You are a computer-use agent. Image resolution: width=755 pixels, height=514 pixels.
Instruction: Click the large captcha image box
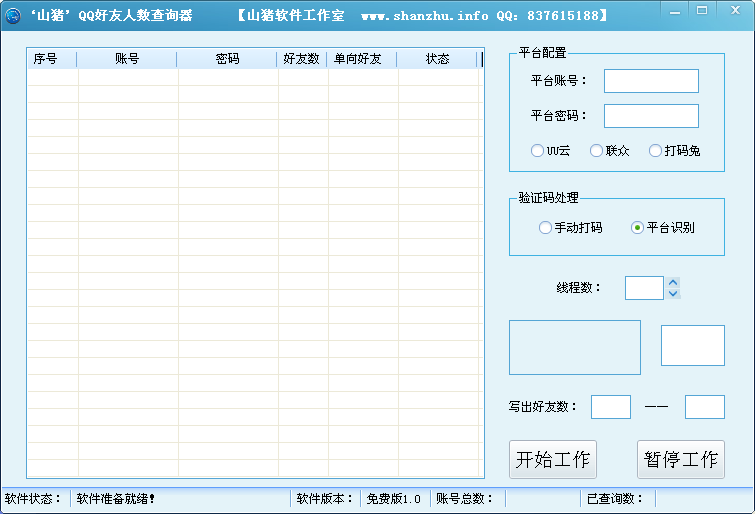tap(575, 347)
